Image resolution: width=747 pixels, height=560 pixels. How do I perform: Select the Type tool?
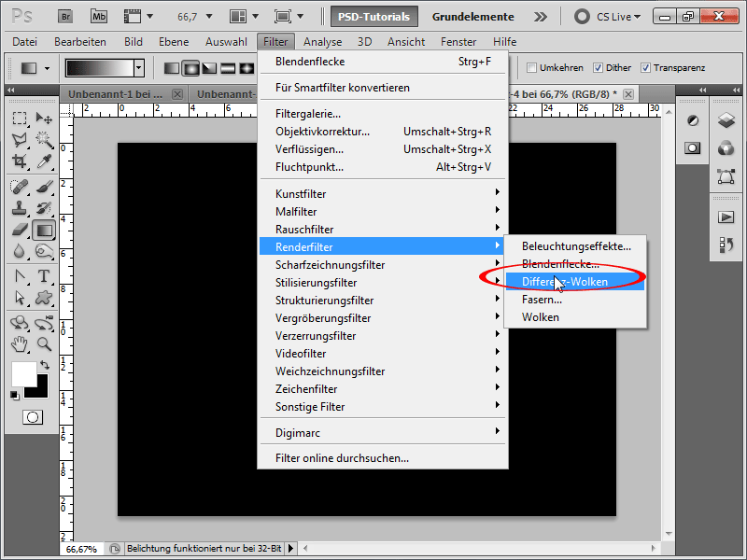click(44, 276)
